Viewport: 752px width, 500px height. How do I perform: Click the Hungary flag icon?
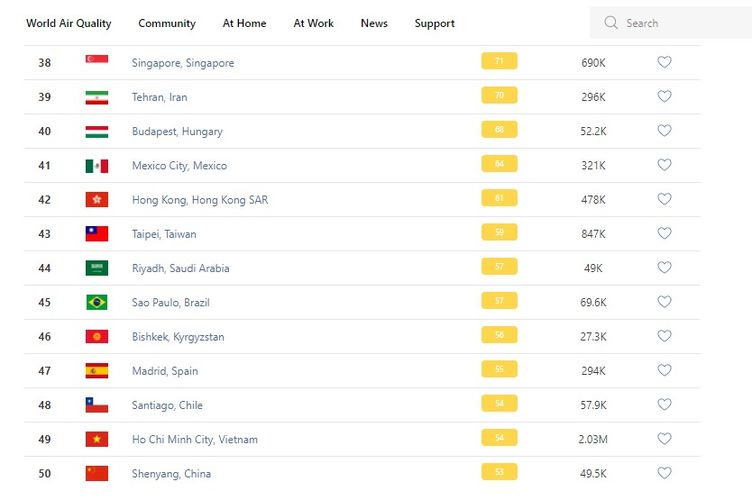(x=97, y=131)
